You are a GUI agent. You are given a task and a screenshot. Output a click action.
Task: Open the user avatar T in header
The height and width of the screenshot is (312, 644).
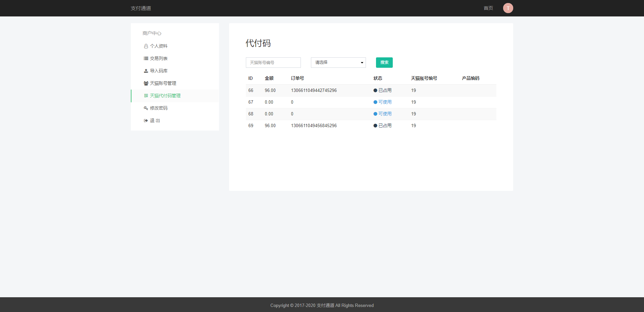click(x=508, y=8)
